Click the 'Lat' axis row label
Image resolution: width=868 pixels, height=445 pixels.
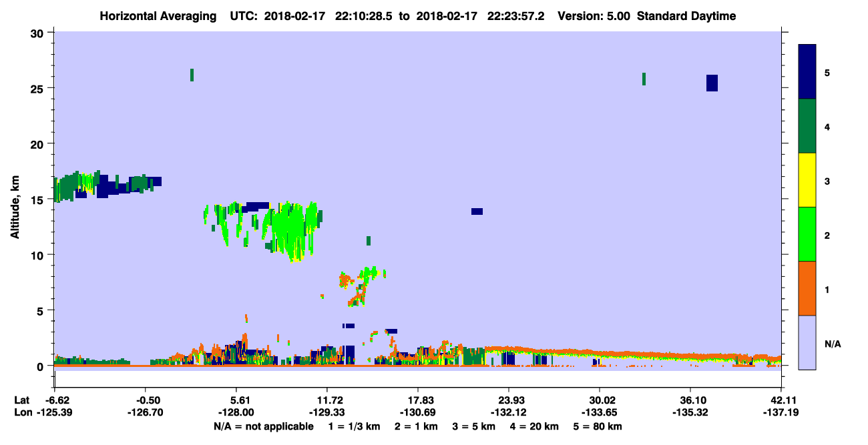[23, 400]
